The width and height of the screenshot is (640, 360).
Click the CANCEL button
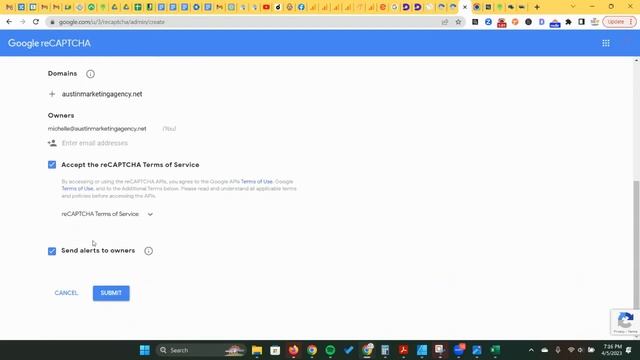pyautogui.click(x=66, y=293)
